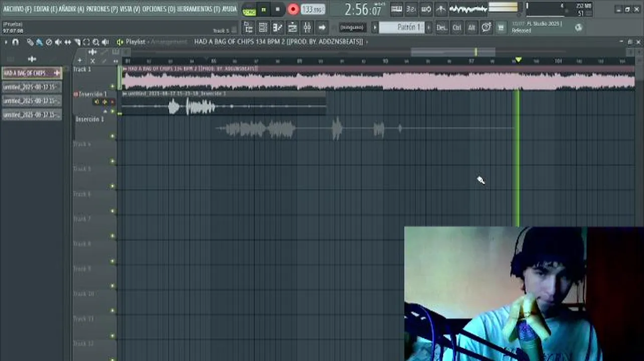This screenshot has width=644, height=361.
Task: Choose the select tool icon
Action: click(86, 42)
